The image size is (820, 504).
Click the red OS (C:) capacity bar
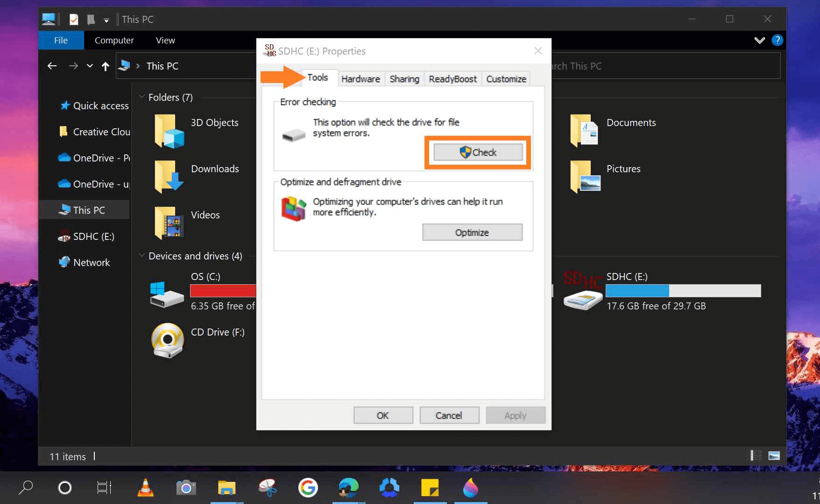coord(223,290)
